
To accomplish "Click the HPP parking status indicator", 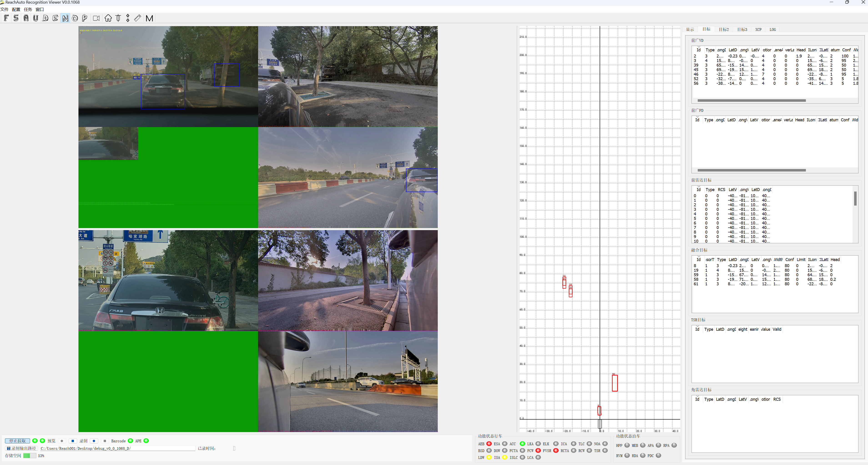I will (627, 445).
